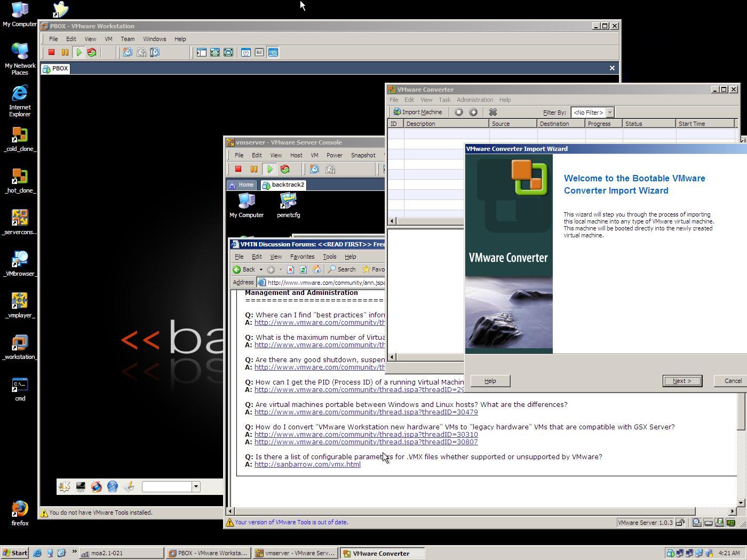Click the Description column header in Converter
This screenshot has height=560, width=747.
tap(446, 124)
